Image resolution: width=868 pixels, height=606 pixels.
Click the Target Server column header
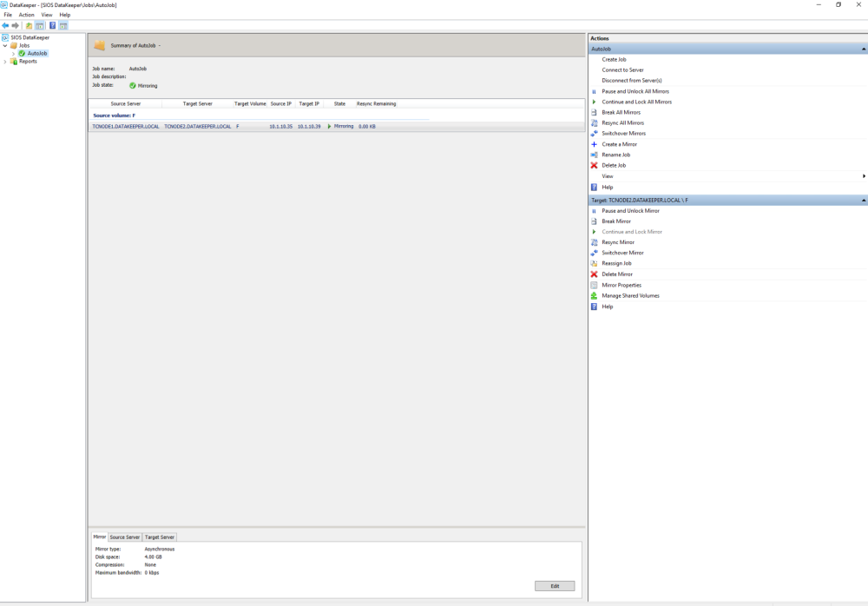[x=197, y=103]
